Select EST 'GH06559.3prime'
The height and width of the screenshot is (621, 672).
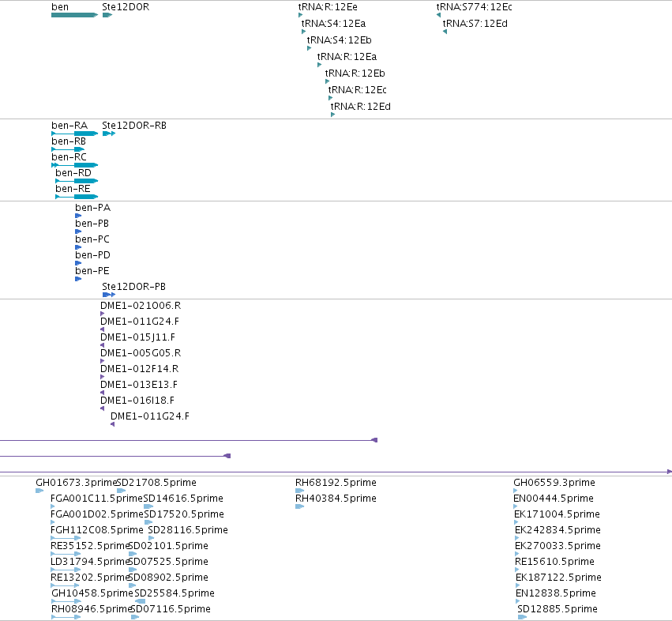point(554,483)
